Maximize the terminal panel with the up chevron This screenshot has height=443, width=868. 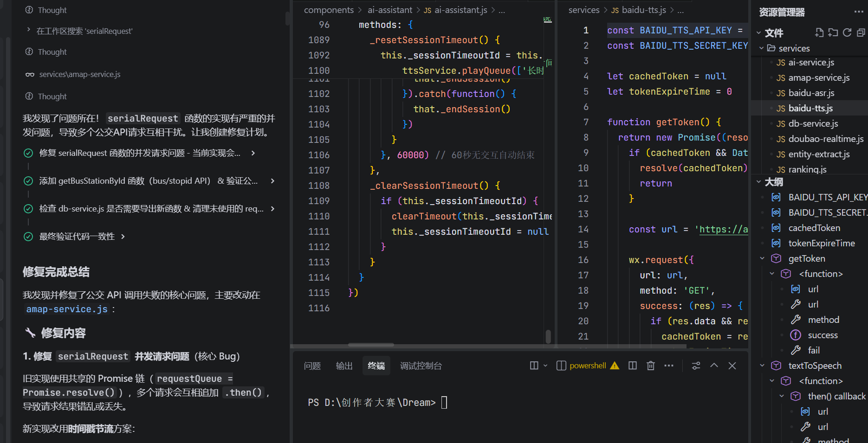(714, 366)
